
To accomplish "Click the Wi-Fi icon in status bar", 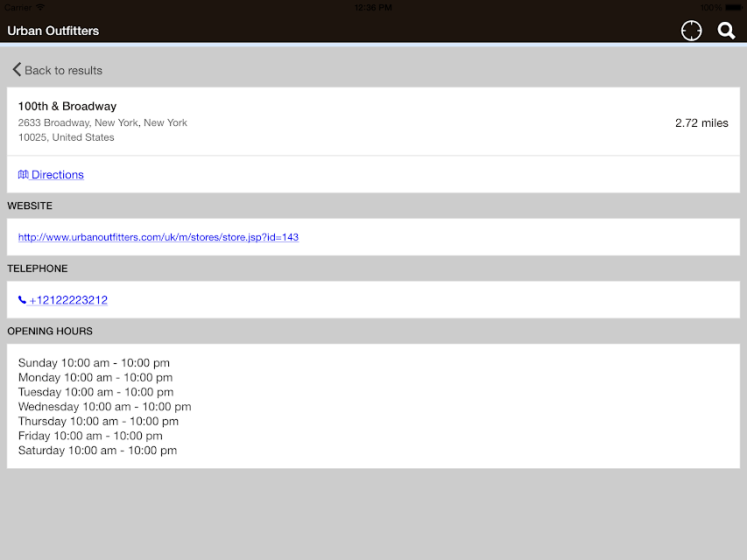I will (x=40, y=7).
